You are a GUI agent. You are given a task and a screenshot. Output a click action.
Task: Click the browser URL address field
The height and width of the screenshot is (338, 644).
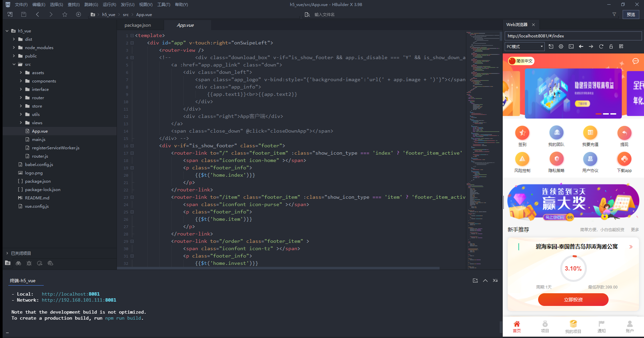pos(573,36)
